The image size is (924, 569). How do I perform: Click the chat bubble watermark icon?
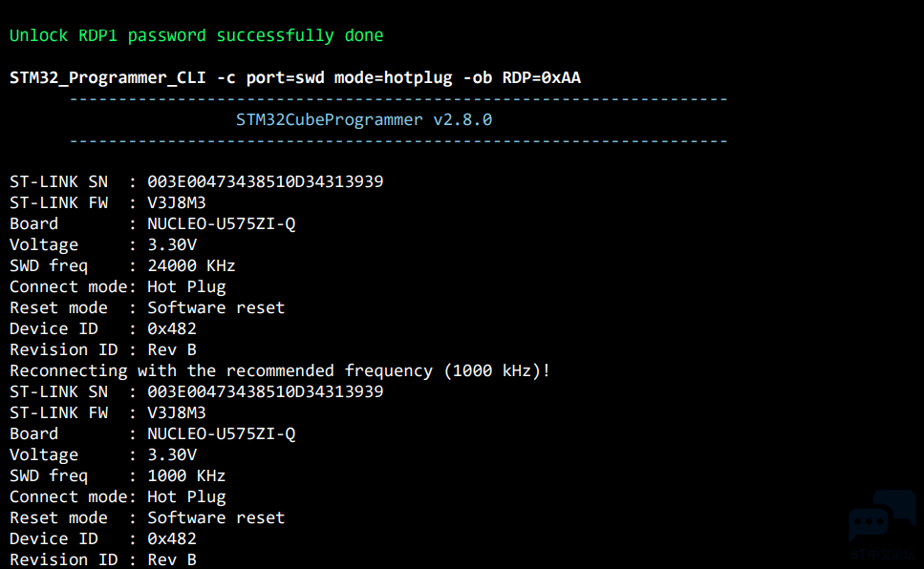[x=882, y=516]
